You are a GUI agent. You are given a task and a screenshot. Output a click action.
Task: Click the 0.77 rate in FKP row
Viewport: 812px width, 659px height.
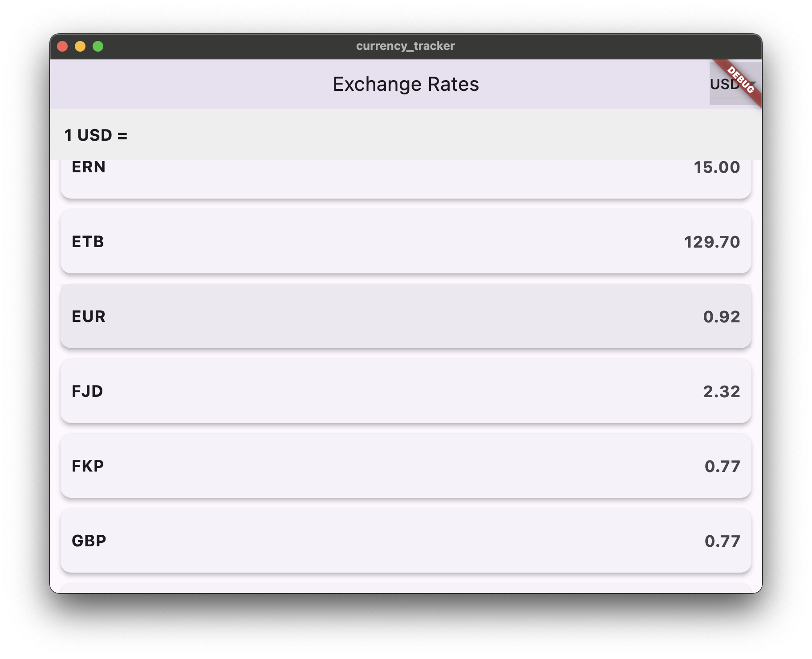722,466
